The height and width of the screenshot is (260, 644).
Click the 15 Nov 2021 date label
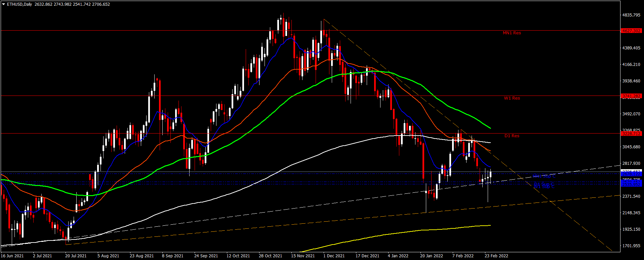tap(303, 256)
